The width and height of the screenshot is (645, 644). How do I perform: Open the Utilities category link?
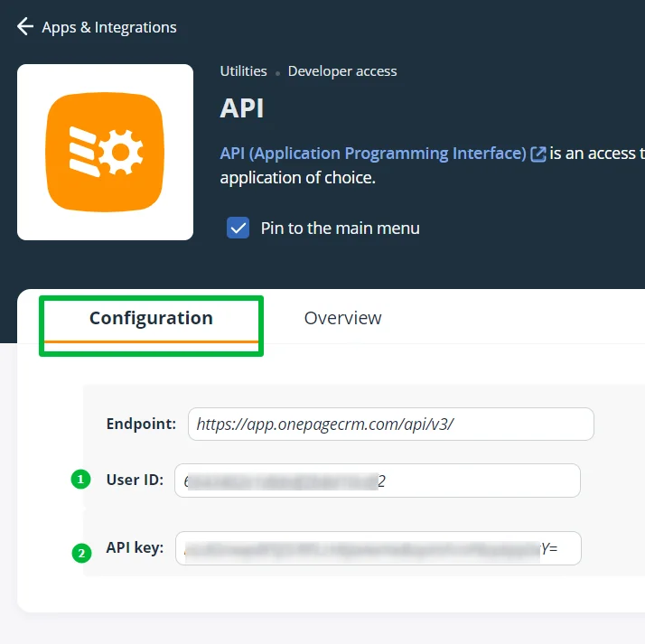tap(244, 71)
